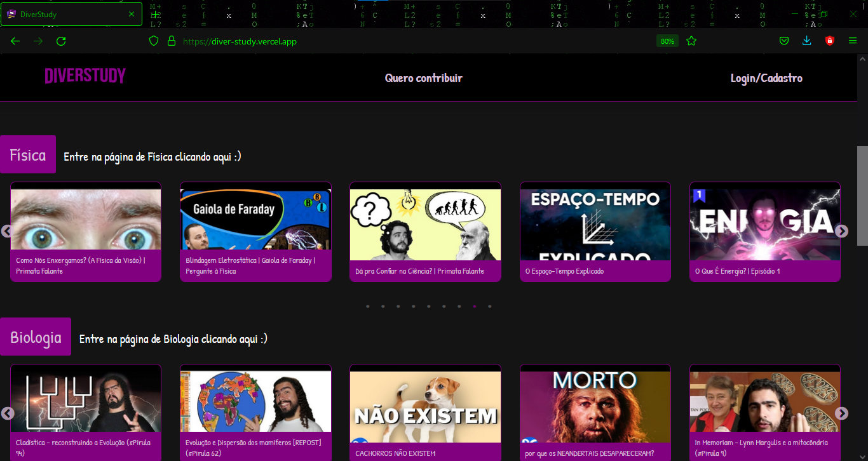Select the active purple Física pagination dot
The width and height of the screenshot is (868, 461).
point(474,307)
